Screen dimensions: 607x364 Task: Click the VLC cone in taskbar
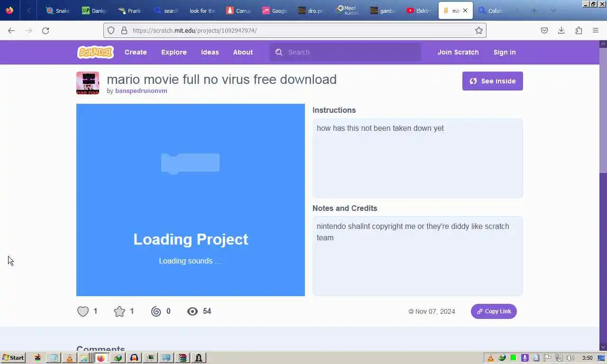pyautogui.click(x=70, y=358)
